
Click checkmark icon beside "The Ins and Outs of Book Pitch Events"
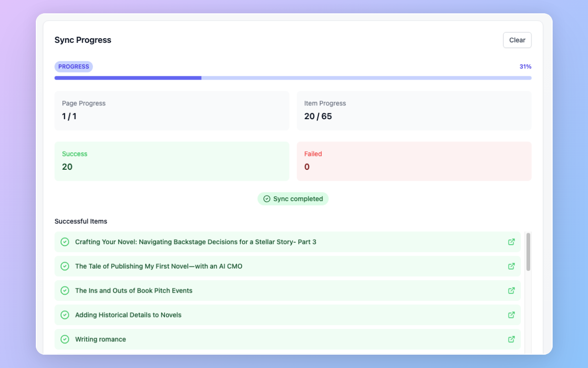(x=64, y=290)
